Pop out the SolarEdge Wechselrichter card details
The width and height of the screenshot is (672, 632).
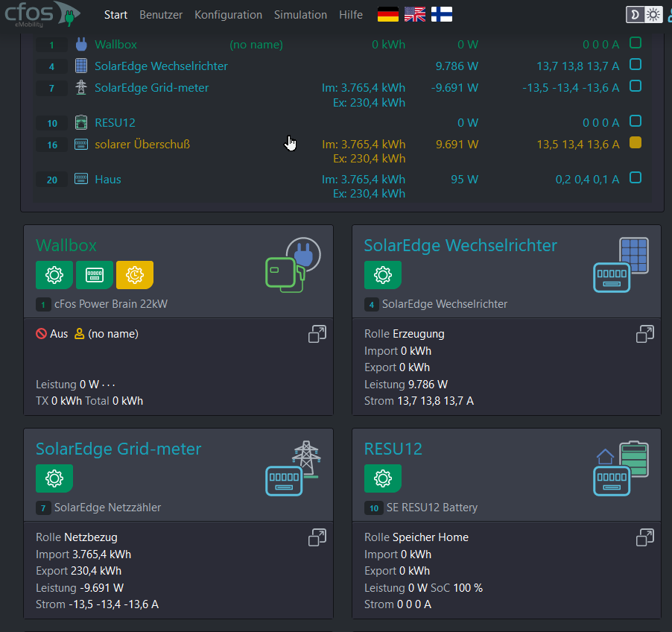point(645,334)
